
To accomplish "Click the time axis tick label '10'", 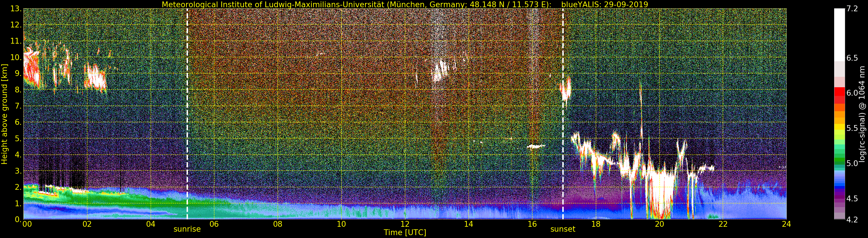I will click(341, 224).
